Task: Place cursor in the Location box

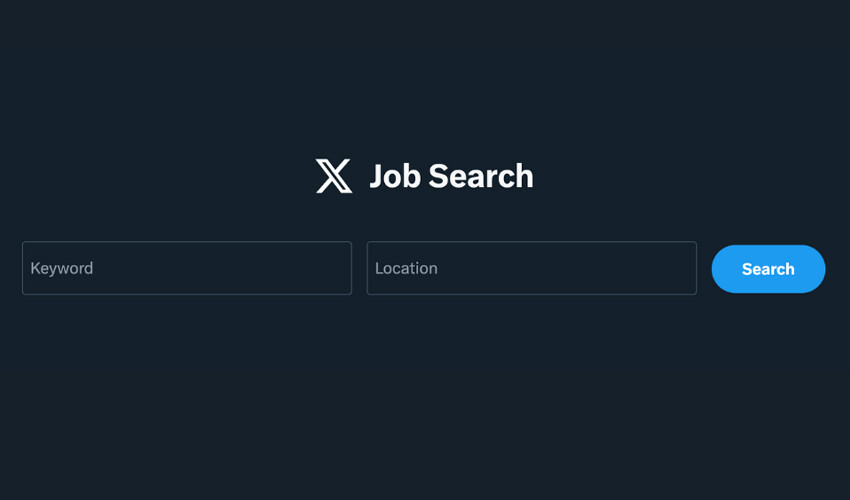Action: point(531,268)
